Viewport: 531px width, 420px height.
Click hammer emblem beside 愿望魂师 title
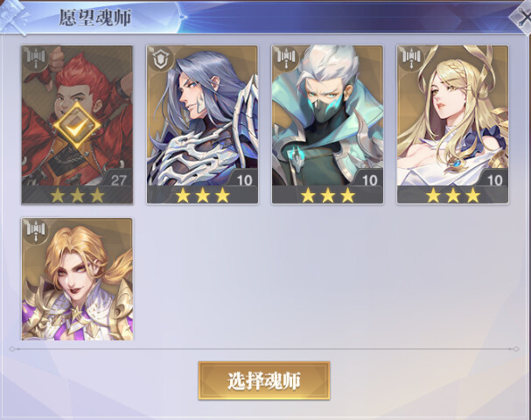coord(14,18)
